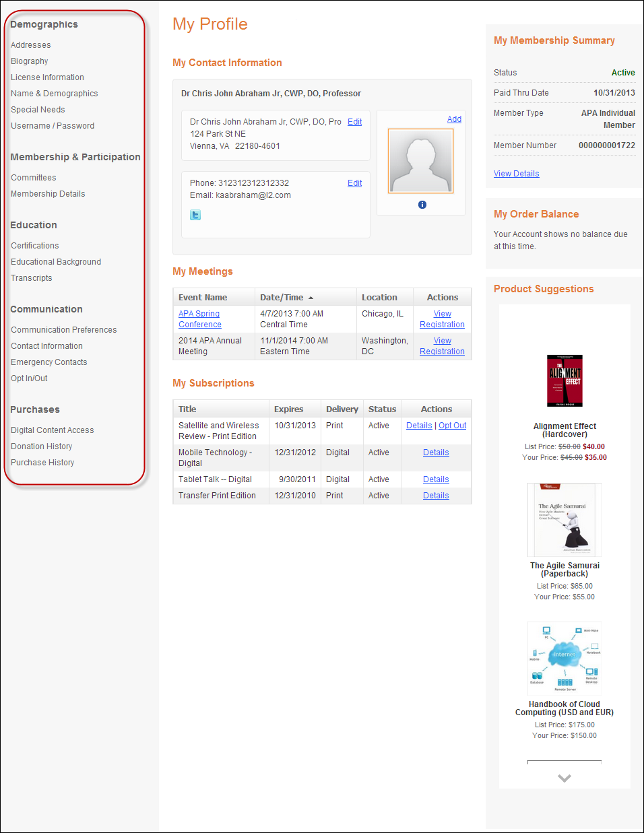644x833 pixels.
Task: Add a profile photo via Add link
Action: pos(454,119)
